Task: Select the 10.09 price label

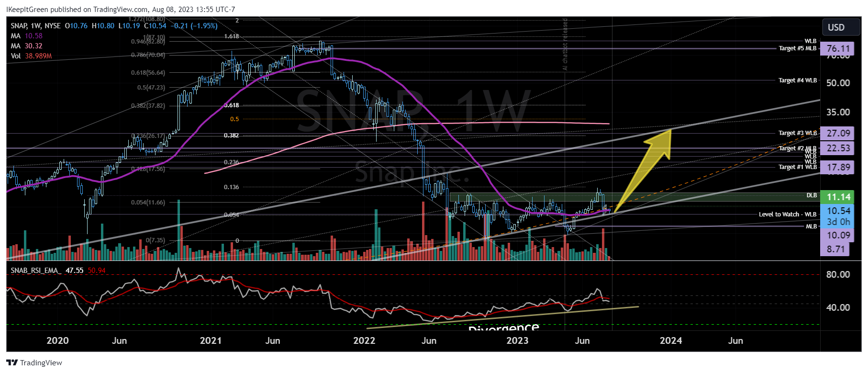Action: [x=838, y=235]
